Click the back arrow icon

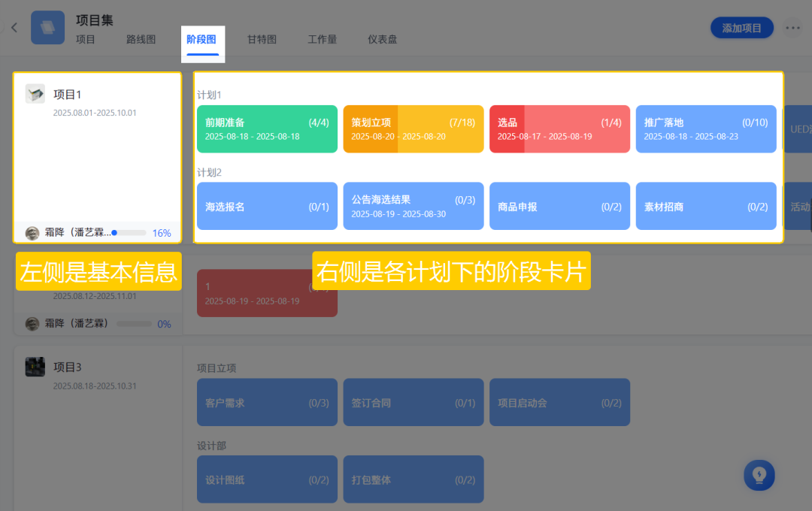(x=14, y=28)
